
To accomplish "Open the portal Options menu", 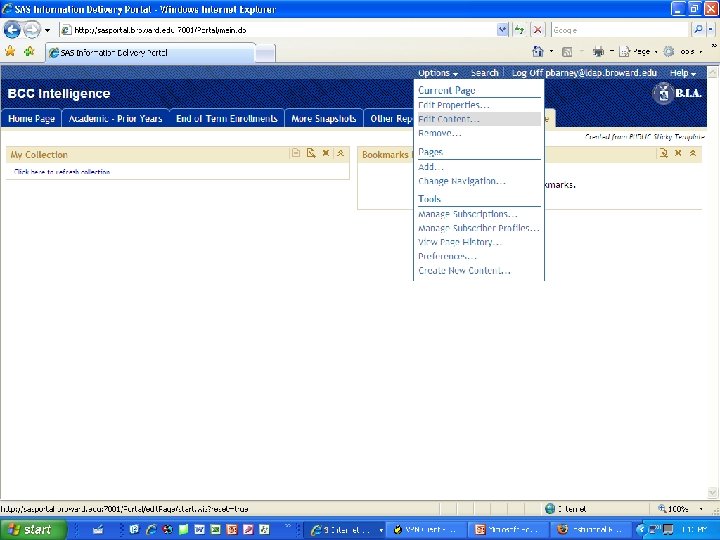I will tap(438, 73).
